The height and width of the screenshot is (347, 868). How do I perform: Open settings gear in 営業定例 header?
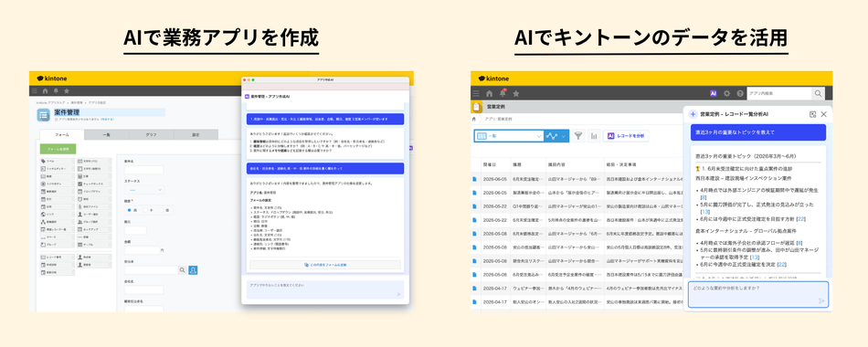click(727, 93)
